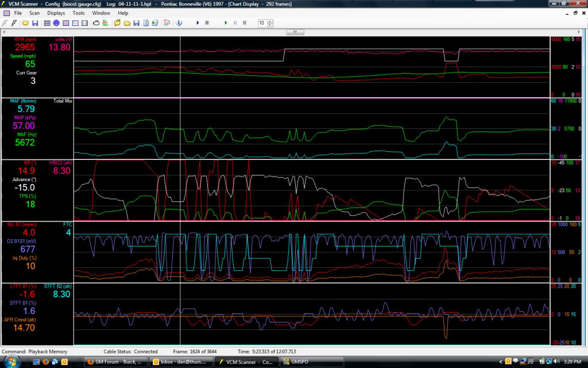This screenshot has width=588, height=368.
Task: Stop log playback with last gray square
Action: (245, 23)
